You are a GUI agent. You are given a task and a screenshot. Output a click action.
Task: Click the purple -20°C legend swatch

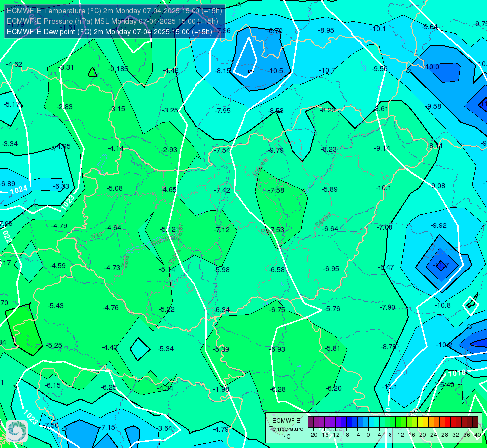311,422
